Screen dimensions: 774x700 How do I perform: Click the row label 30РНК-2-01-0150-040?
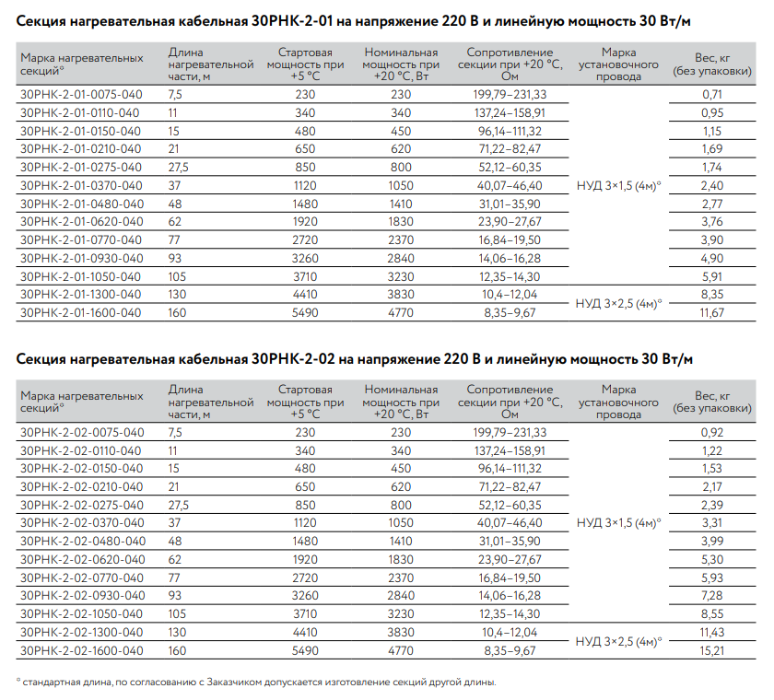pos(80,131)
